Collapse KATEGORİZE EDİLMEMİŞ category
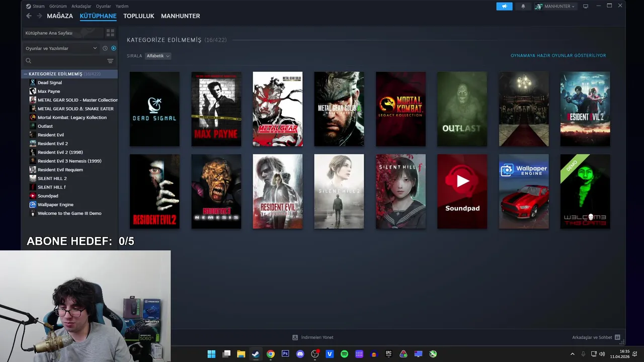The width and height of the screenshot is (644, 362). 25,74
